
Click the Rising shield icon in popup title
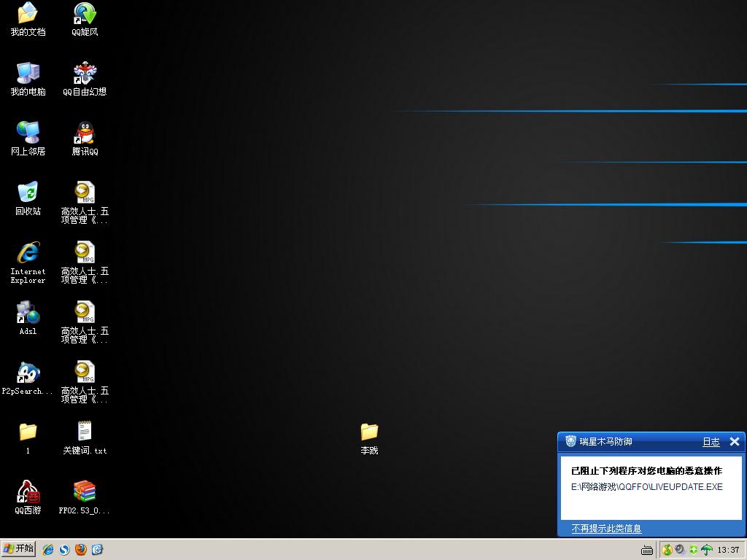click(570, 441)
